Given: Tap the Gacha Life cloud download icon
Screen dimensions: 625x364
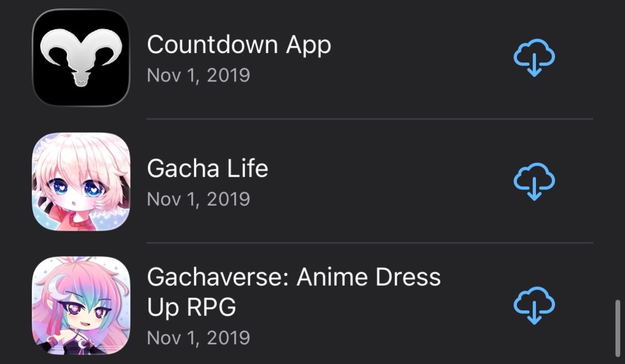Looking at the screenshot, I should tap(534, 181).
